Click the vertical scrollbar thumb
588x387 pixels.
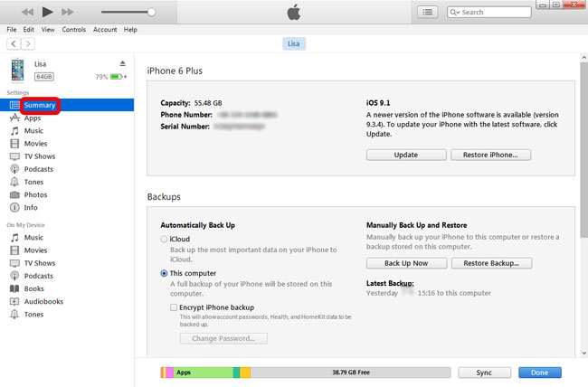pyautogui.click(x=583, y=150)
